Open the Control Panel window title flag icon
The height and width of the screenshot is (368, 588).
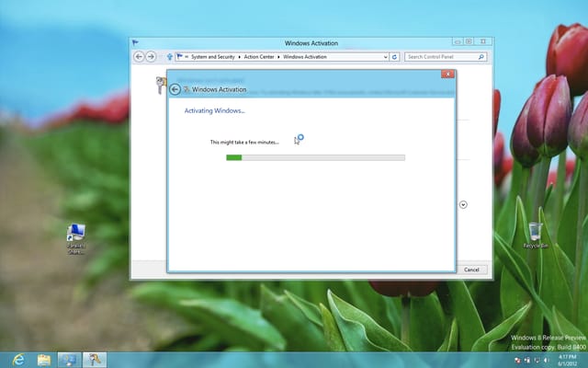(x=135, y=43)
